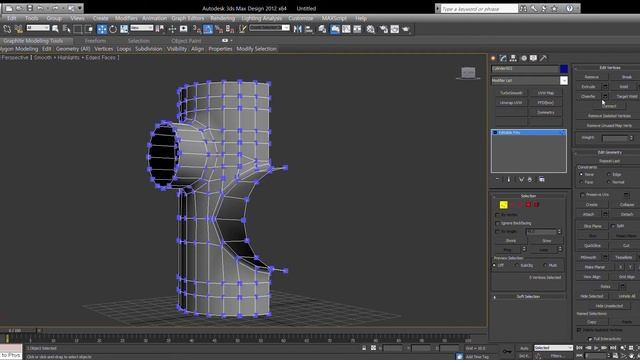Expand the Soft Selection rollout
This screenshot has height=360, width=640.
click(x=529, y=297)
